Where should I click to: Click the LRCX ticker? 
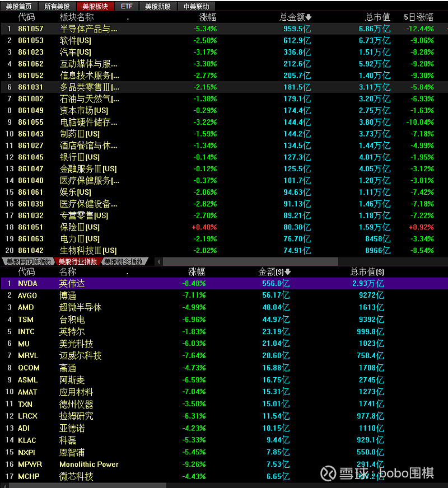(27, 416)
